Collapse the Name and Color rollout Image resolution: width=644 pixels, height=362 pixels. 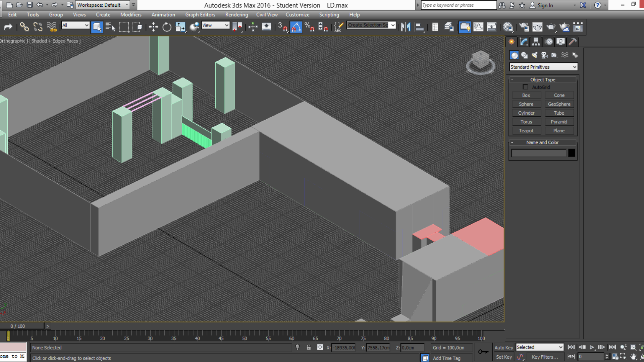[x=543, y=142]
